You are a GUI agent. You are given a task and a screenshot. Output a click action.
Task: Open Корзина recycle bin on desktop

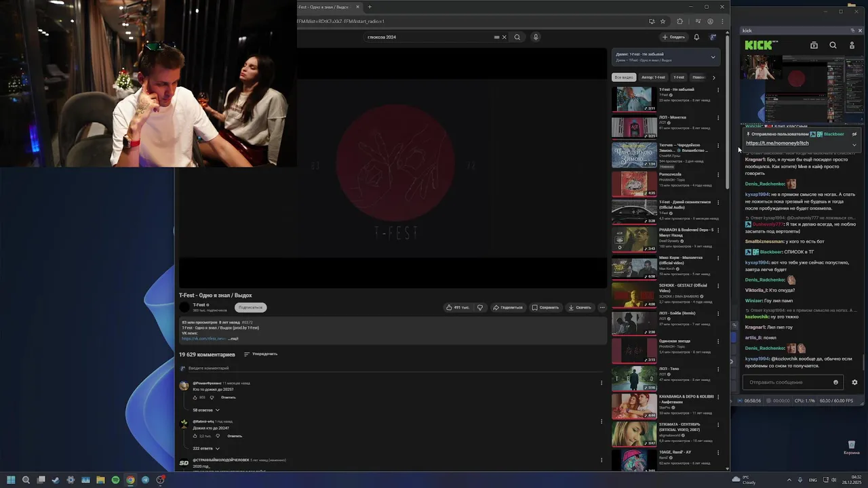pyautogui.click(x=852, y=447)
